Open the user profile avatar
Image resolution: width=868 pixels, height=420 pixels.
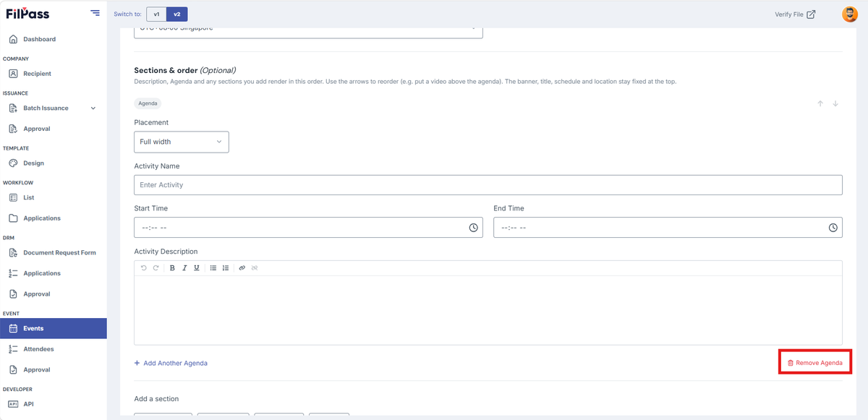[850, 14]
